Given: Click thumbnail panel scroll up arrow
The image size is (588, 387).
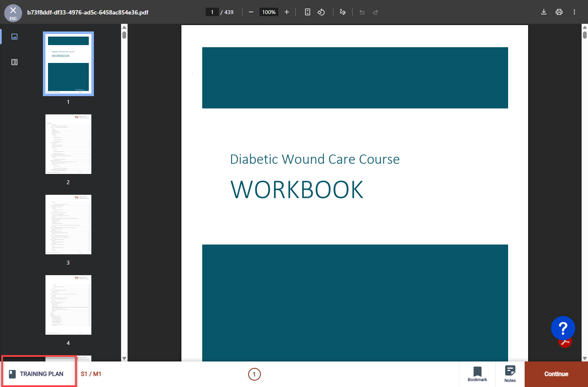Looking at the screenshot, I should point(124,27).
